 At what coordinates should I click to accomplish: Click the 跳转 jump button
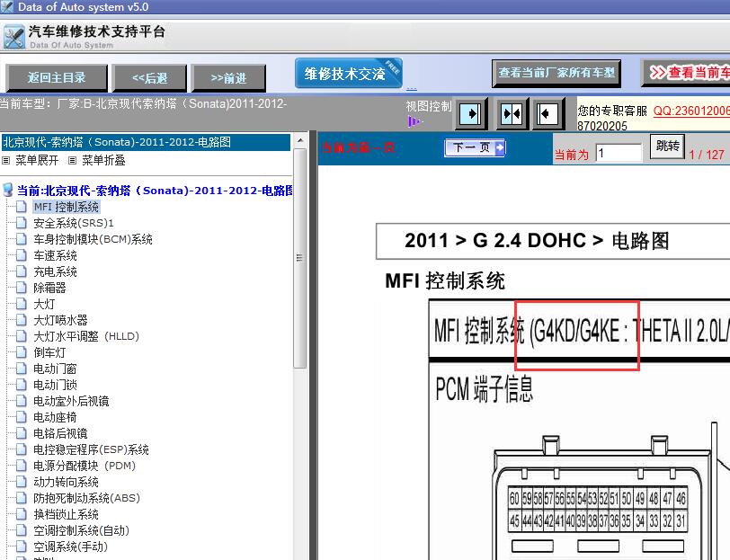pyautogui.click(x=667, y=147)
